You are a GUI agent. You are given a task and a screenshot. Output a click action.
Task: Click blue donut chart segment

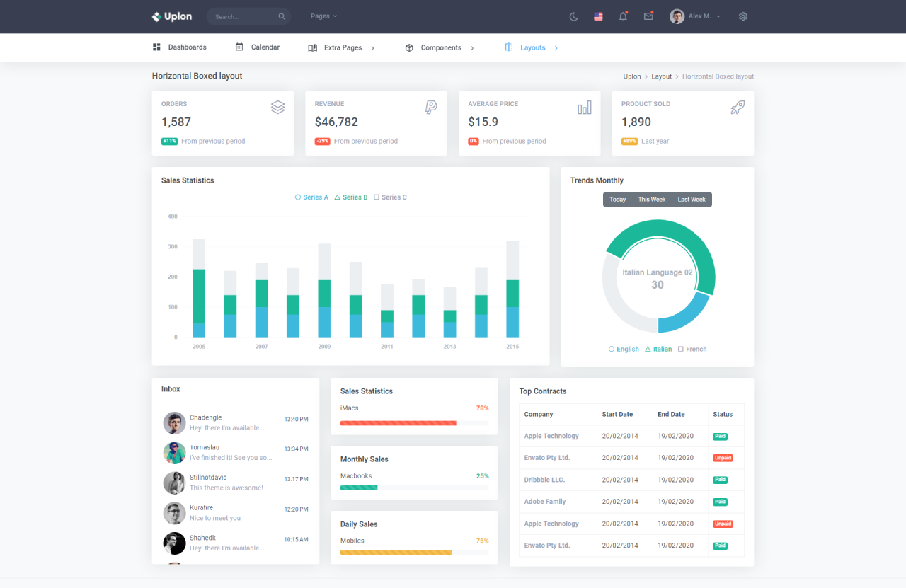point(687,317)
